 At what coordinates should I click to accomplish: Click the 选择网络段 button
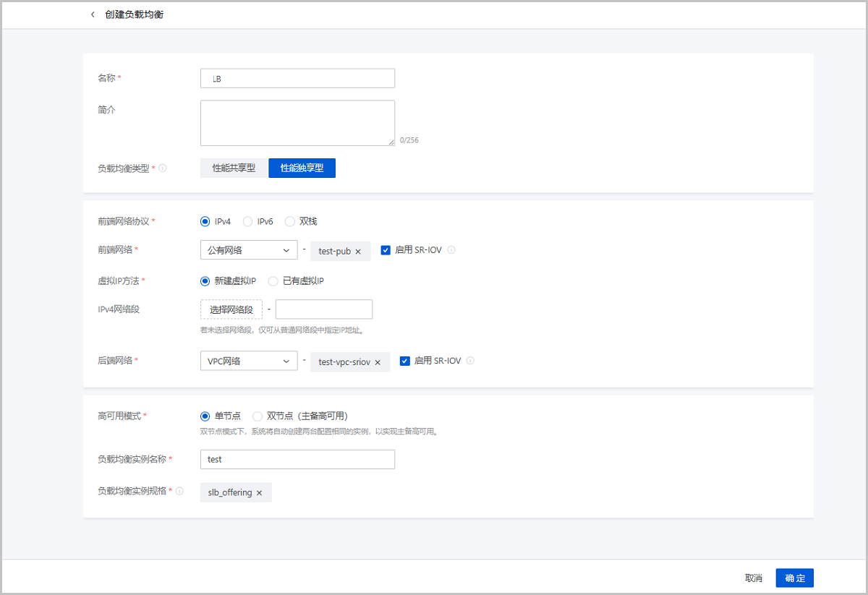click(231, 309)
